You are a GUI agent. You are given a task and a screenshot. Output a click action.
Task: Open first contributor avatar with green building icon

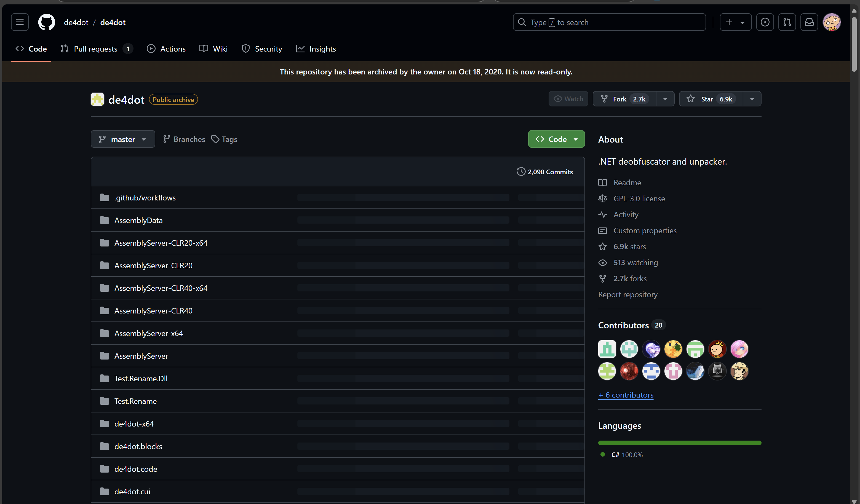(x=607, y=349)
